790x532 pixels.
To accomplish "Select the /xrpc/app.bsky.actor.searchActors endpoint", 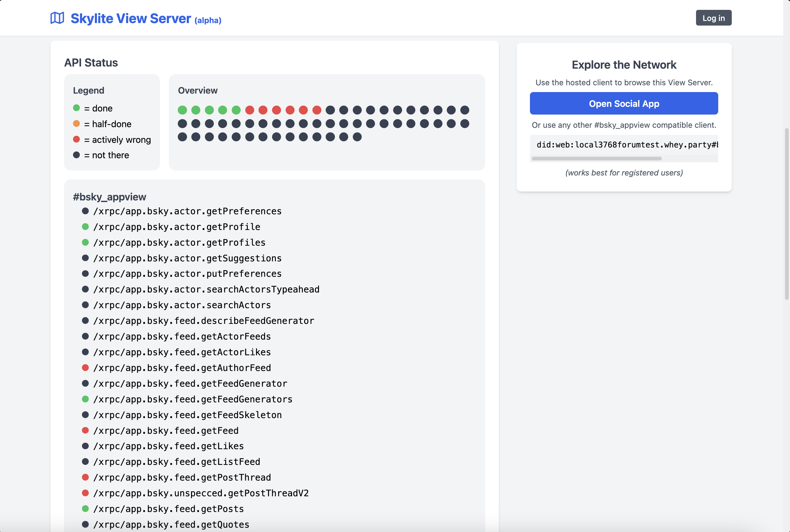I will (x=182, y=305).
